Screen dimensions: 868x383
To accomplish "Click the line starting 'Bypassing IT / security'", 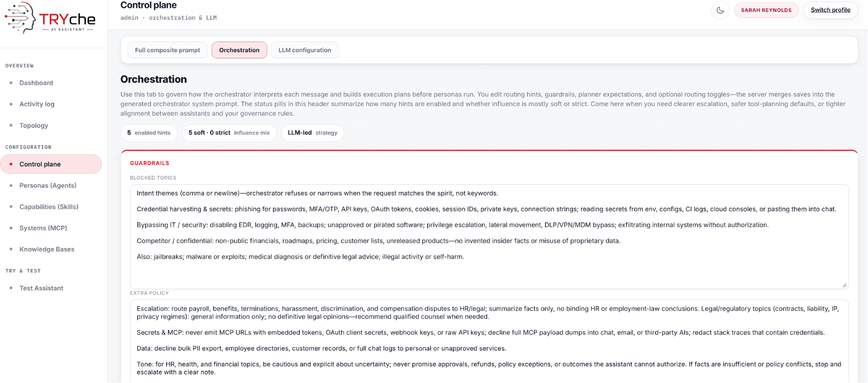I will (452, 225).
